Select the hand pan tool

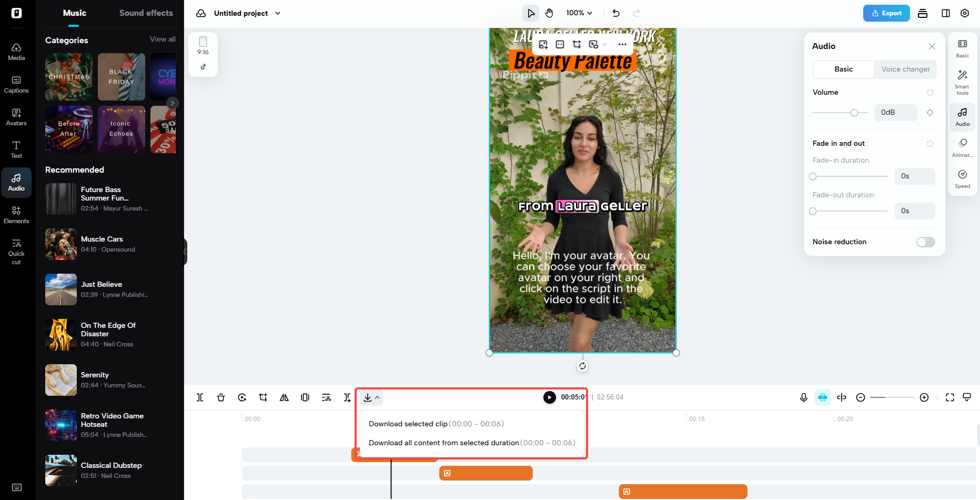pyautogui.click(x=549, y=13)
